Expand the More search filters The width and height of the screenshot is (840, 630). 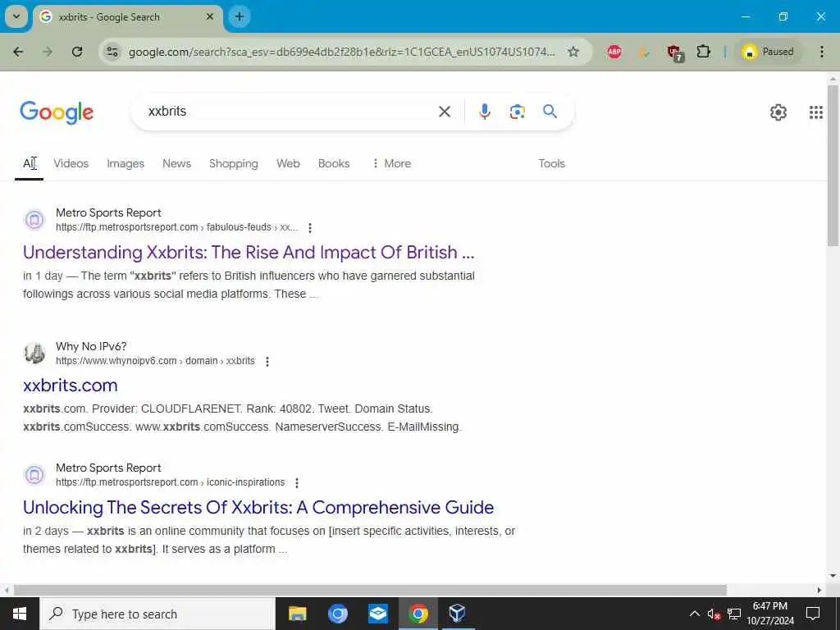pyautogui.click(x=391, y=163)
